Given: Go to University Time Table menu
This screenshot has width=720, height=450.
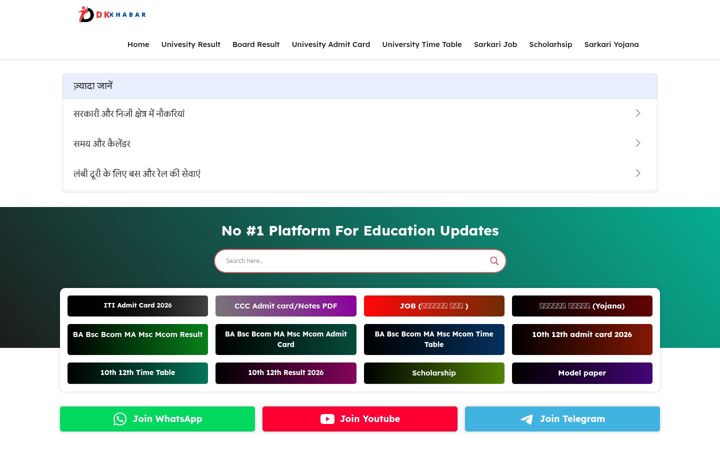Looking at the screenshot, I should point(422,45).
